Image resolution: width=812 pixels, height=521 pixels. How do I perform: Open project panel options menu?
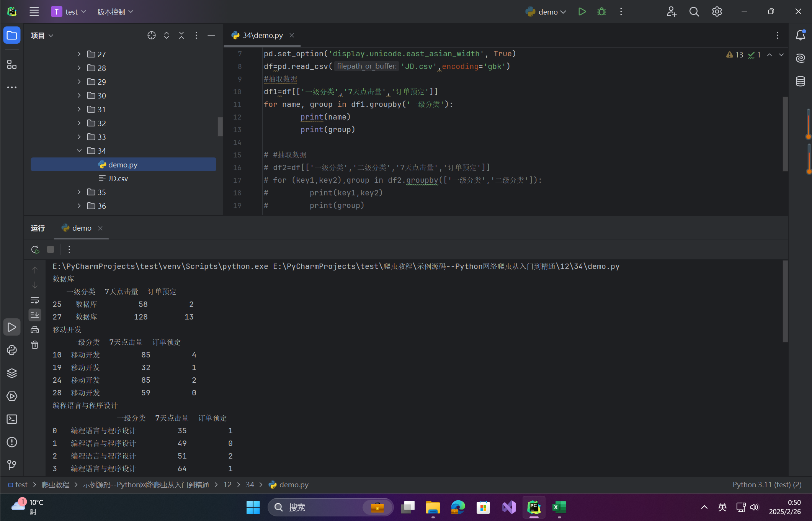coord(196,35)
